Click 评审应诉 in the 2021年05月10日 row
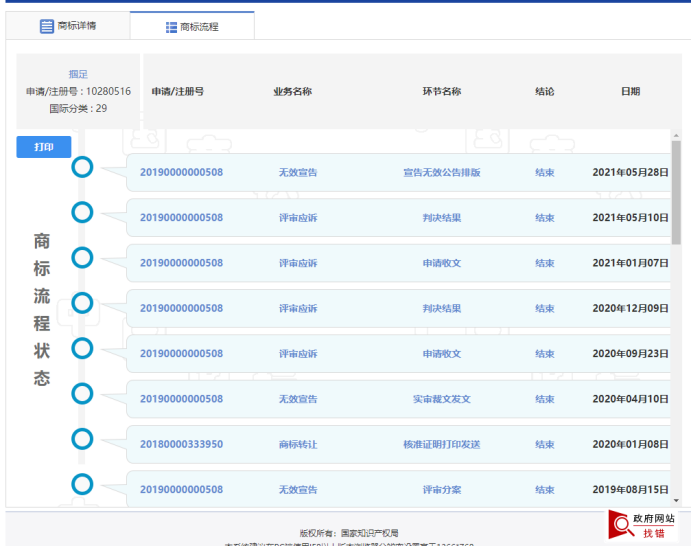The image size is (692, 546). pos(298,218)
